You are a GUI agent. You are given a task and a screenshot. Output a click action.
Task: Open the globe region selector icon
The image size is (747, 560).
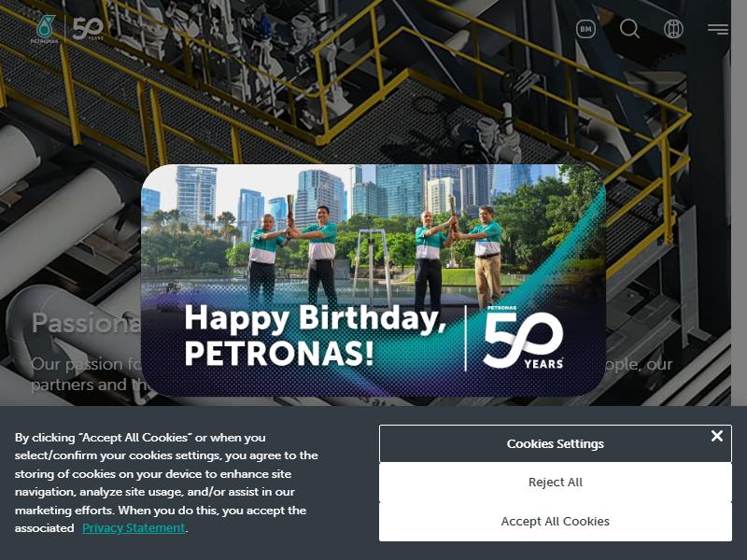tap(673, 29)
